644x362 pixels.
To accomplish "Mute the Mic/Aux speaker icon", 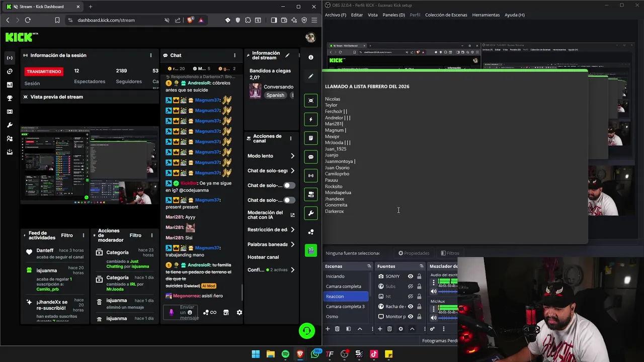I will click(x=433, y=318).
